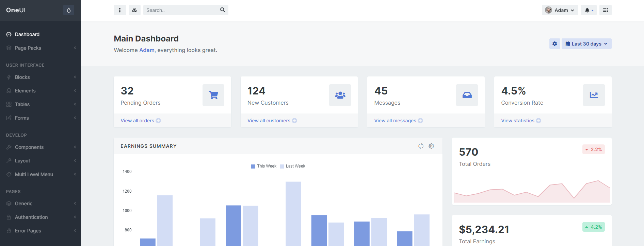This screenshot has width=644, height=246.
Task: Expand the Elements submenu
Action: (x=41, y=91)
